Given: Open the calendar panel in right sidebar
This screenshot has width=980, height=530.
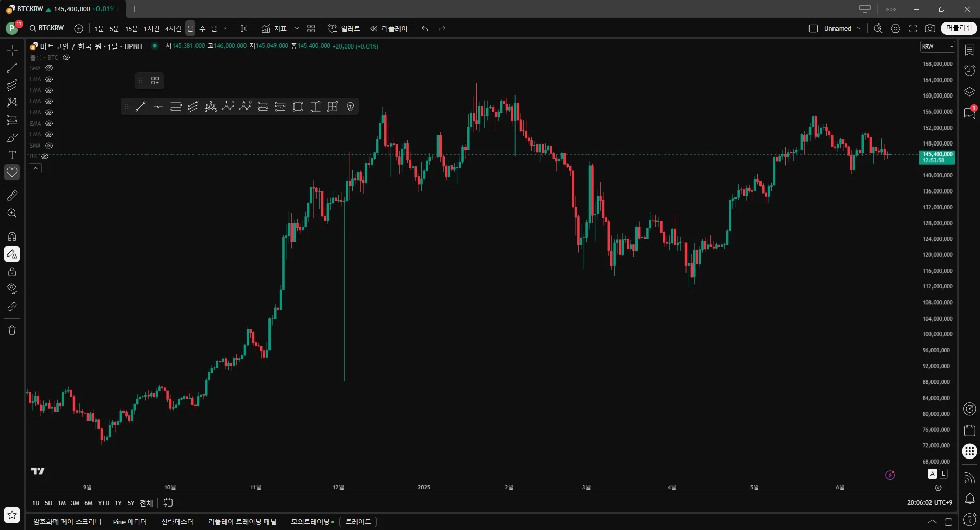Looking at the screenshot, I should (x=969, y=430).
